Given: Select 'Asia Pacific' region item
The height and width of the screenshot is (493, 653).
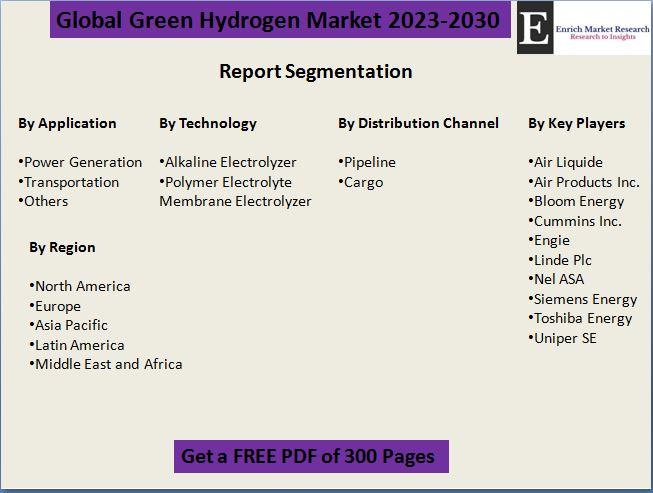Looking at the screenshot, I should coord(68,325).
